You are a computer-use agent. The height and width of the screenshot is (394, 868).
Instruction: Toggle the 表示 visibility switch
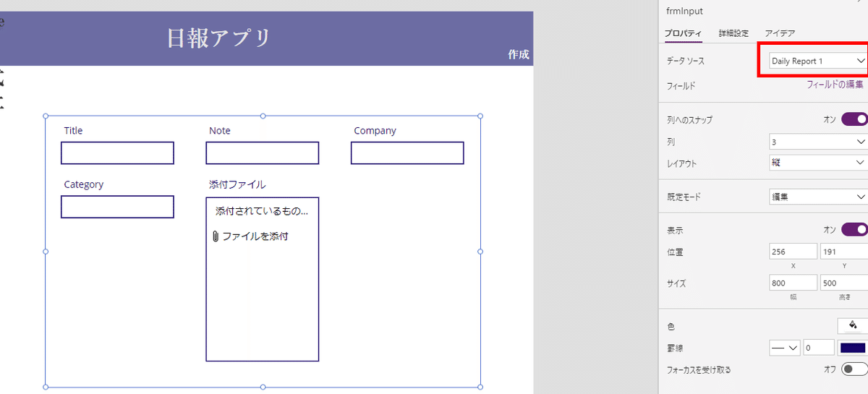tap(854, 230)
